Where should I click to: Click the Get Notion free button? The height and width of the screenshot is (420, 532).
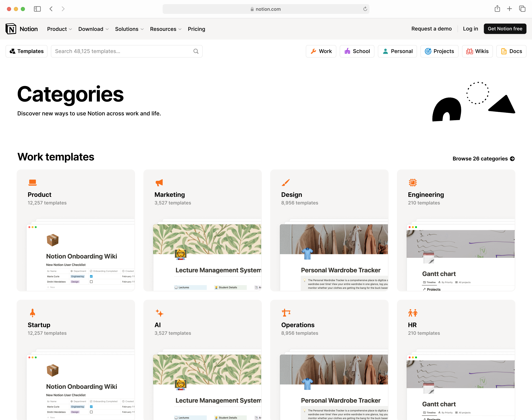point(505,29)
